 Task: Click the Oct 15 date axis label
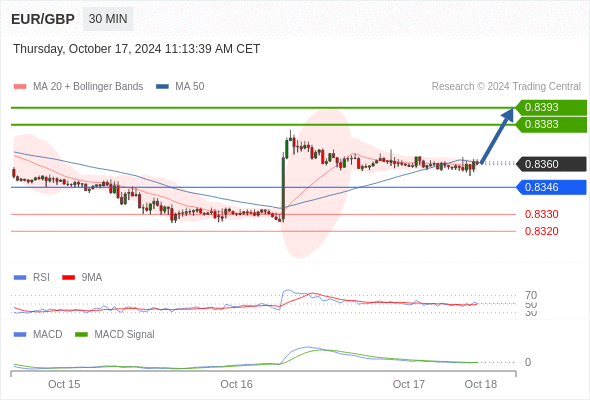[64, 384]
